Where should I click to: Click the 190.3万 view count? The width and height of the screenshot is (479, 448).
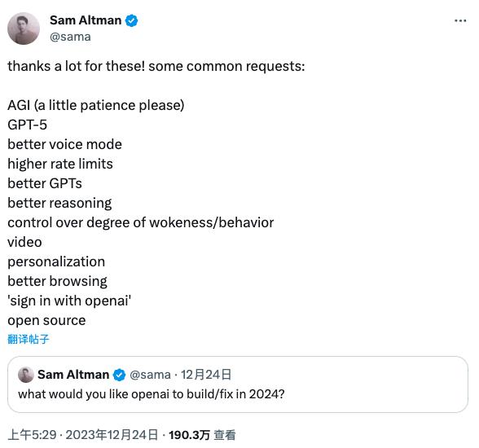point(189,435)
